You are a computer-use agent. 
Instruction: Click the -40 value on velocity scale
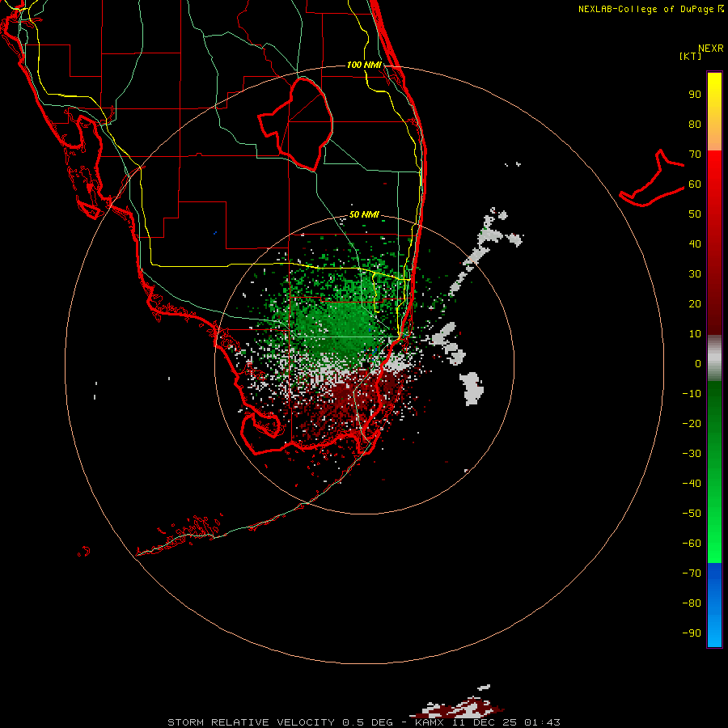click(692, 484)
